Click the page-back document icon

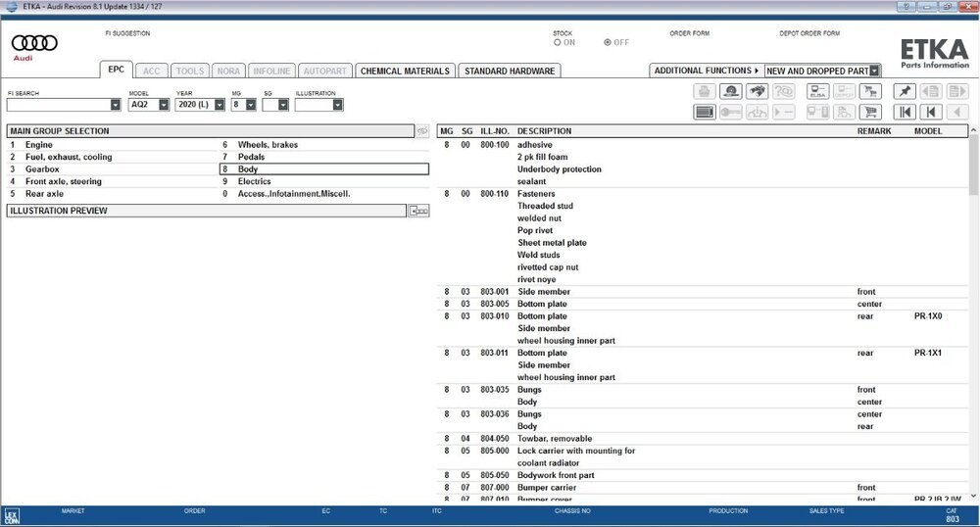tap(931, 91)
